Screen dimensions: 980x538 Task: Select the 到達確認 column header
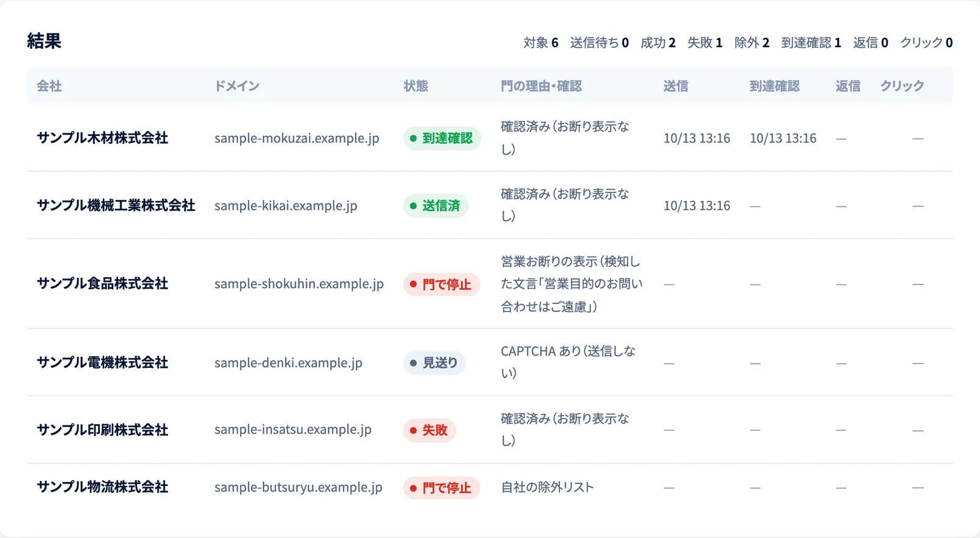pyautogui.click(x=775, y=86)
